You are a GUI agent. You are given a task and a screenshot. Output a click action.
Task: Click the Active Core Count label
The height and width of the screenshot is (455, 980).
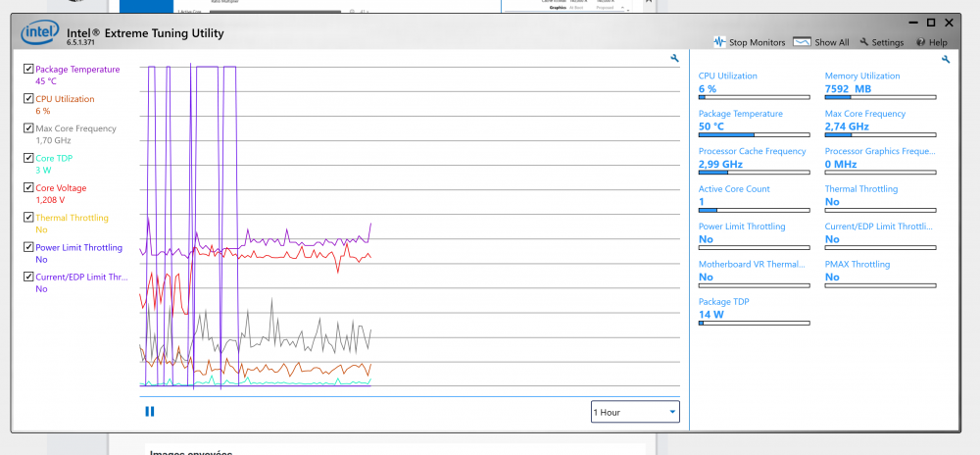tap(734, 188)
